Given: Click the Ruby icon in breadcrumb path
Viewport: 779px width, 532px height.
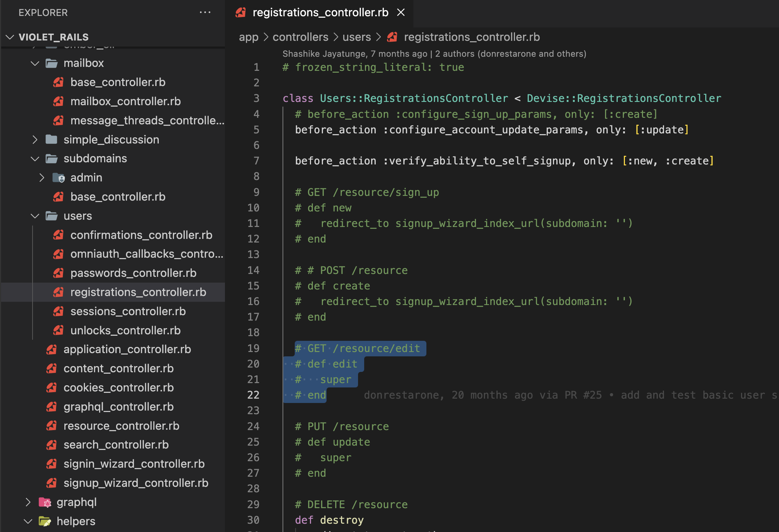Looking at the screenshot, I should pyautogui.click(x=392, y=37).
